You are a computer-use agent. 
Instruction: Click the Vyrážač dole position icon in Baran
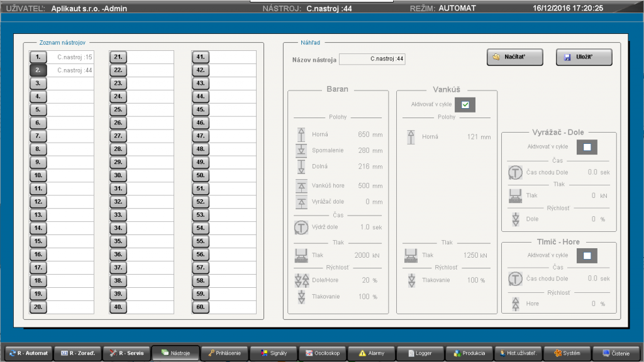pos(301,202)
